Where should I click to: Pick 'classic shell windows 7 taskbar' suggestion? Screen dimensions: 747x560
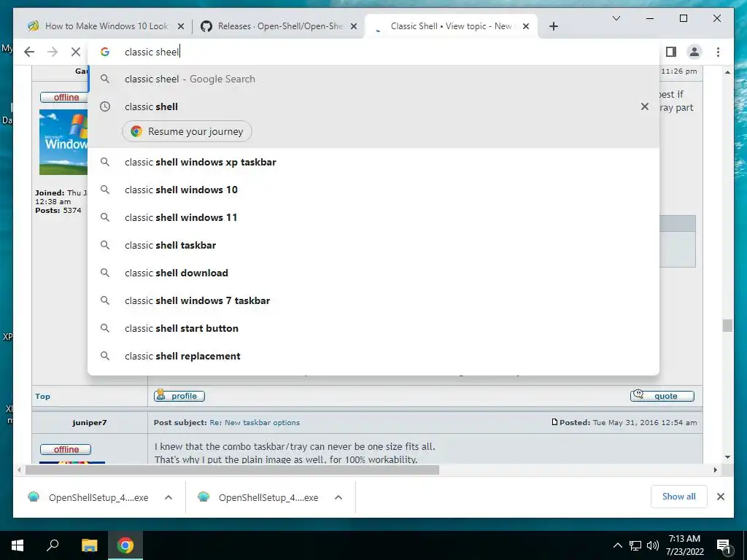pos(373,300)
